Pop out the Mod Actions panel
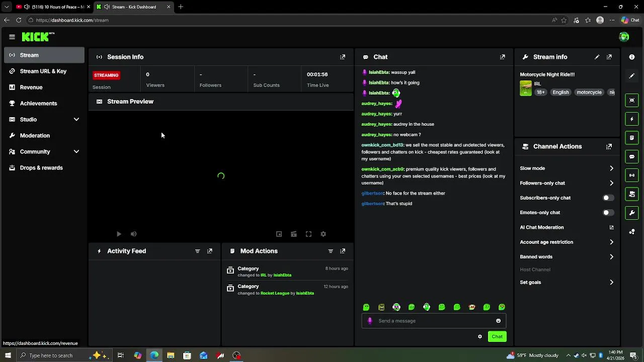Viewport: 644px width, 362px height. click(343, 251)
